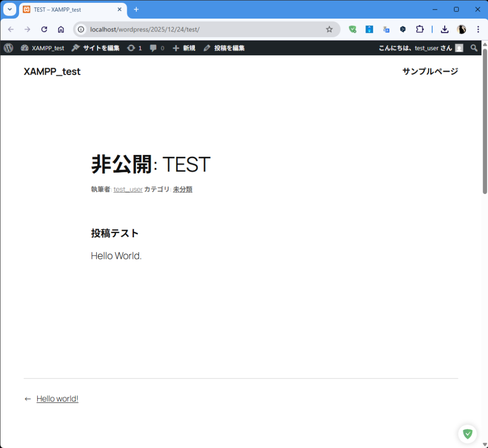
Task: Bookmark this page with the star icon
Action: tap(329, 30)
